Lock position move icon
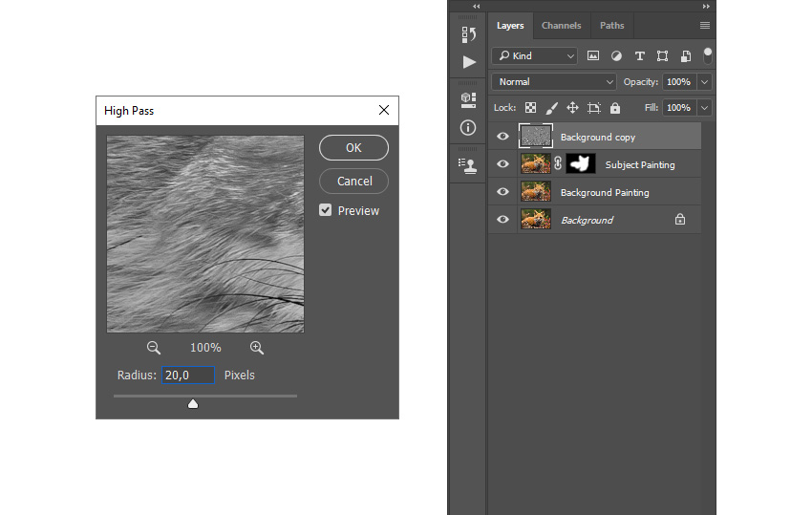This screenshot has height=515, width=812. 572,108
